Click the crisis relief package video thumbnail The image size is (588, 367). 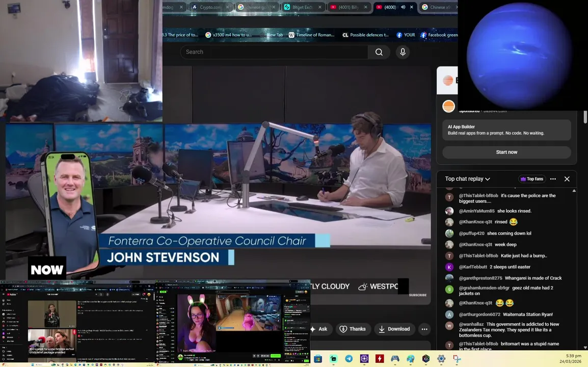[x=52, y=343]
